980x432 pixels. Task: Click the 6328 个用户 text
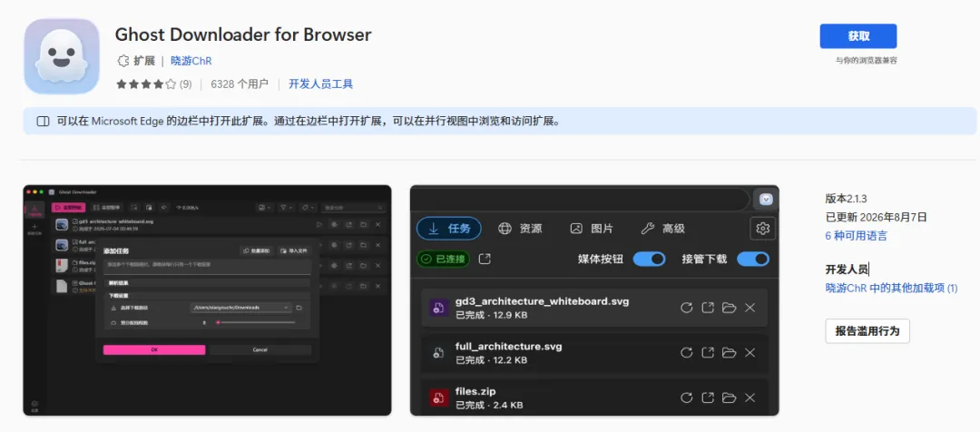240,83
